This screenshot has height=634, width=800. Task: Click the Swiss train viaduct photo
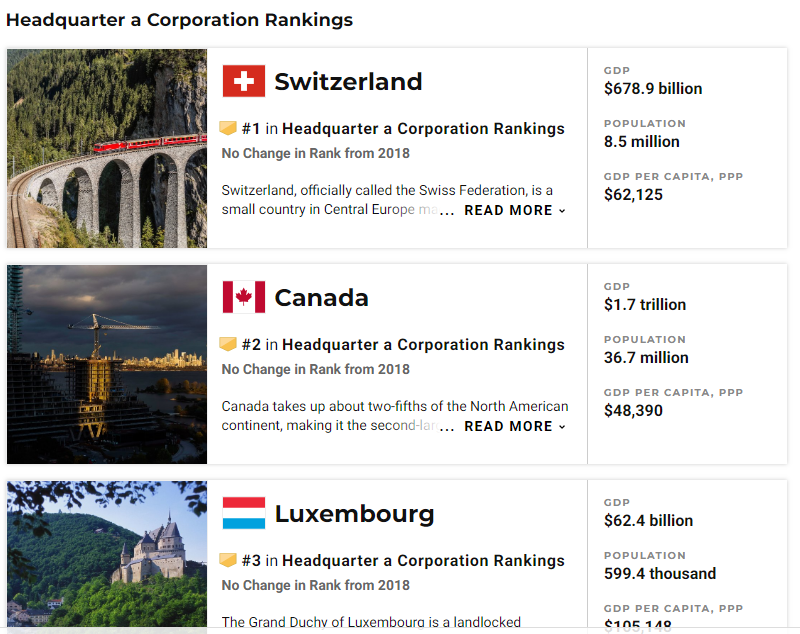(107, 148)
